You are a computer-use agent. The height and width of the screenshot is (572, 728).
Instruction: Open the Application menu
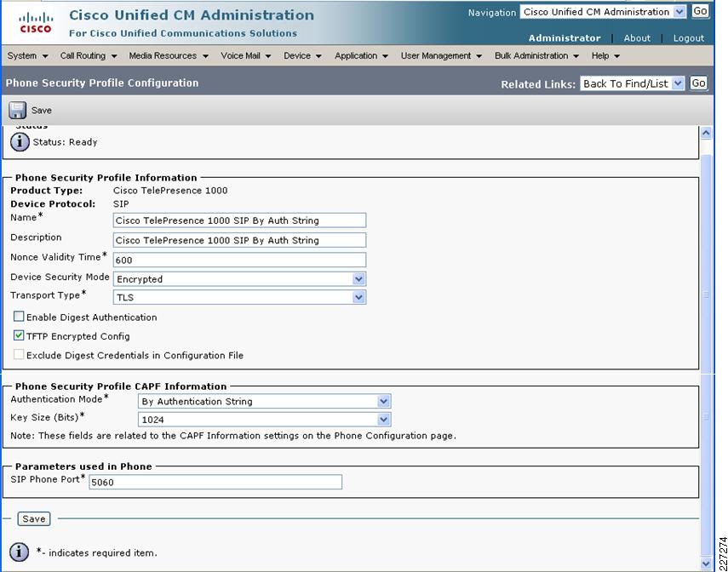[361, 55]
